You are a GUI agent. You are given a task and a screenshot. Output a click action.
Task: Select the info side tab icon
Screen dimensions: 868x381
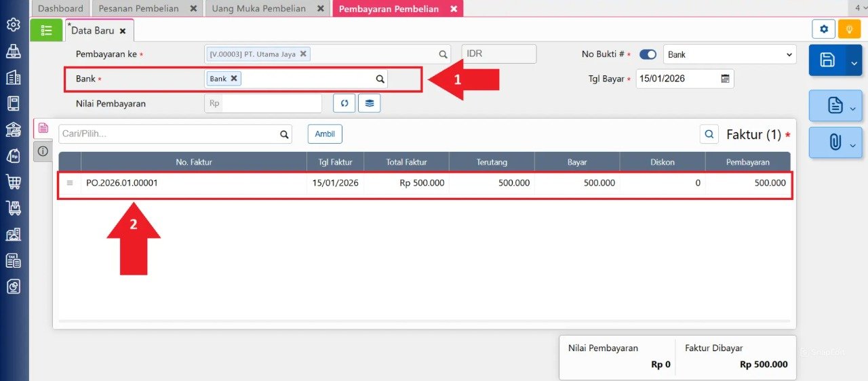pos(43,151)
